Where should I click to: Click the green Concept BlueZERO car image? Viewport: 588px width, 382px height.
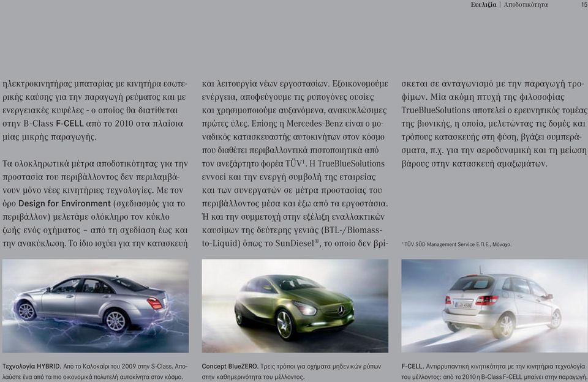tap(295, 305)
